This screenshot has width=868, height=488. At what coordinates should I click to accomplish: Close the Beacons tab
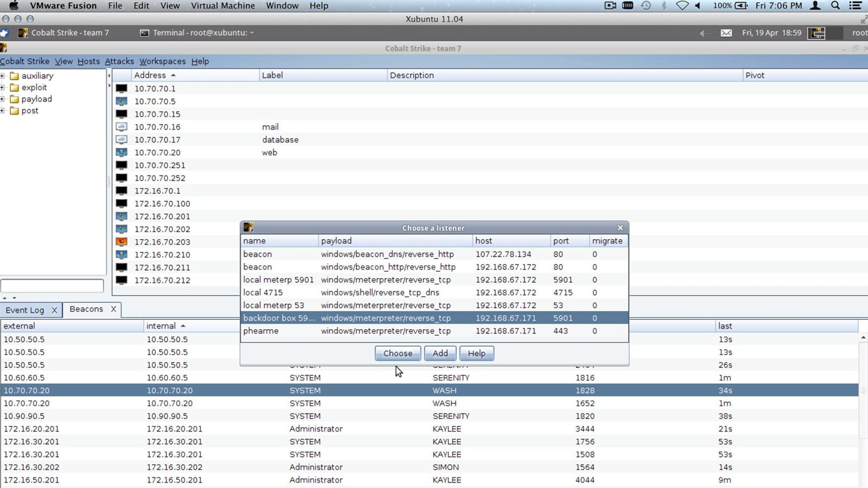[113, 309]
